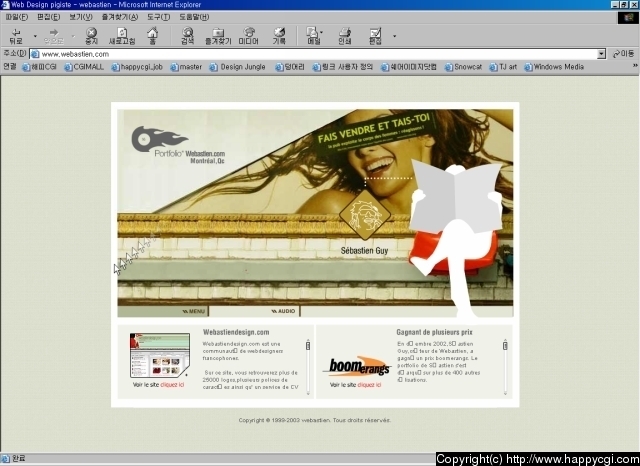Viewport: 640px width, 466px height.
Task: Click the Forward arrow toolbar button
Action: (x=54, y=36)
